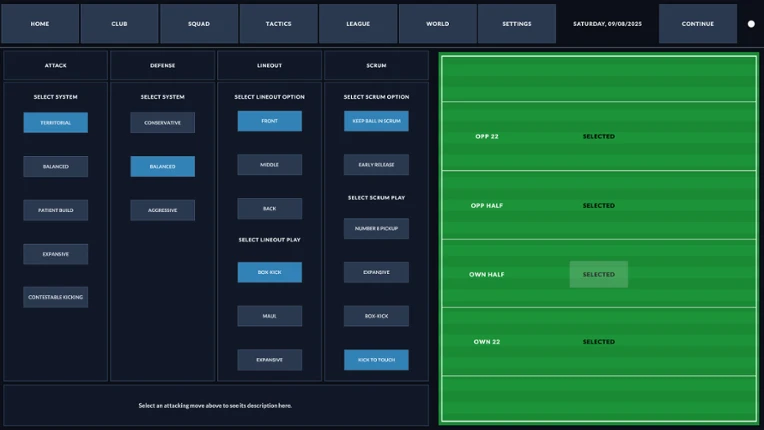Screen dimensions: 764x430
Task: Go to the Settings menu
Action: pyautogui.click(x=517, y=24)
